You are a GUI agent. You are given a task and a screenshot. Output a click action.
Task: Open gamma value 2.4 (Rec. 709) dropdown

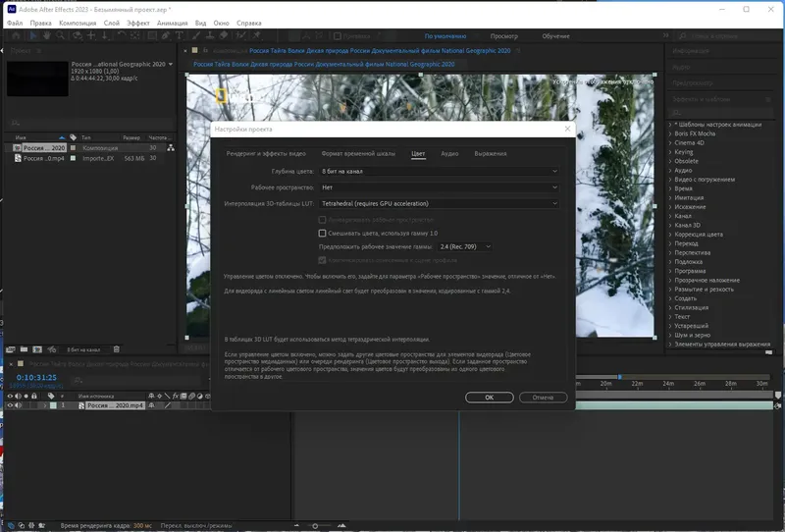[x=465, y=246]
